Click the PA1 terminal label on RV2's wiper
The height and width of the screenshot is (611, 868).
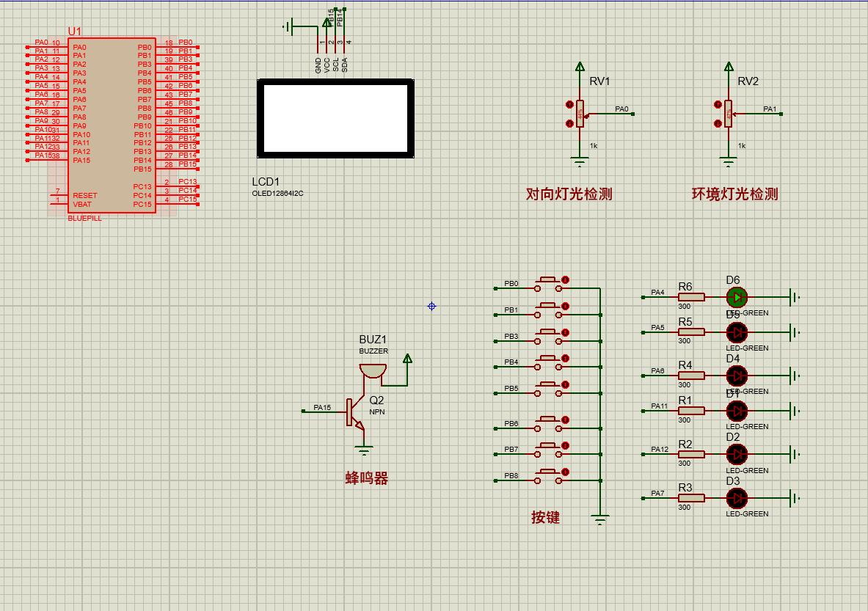tap(770, 109)
